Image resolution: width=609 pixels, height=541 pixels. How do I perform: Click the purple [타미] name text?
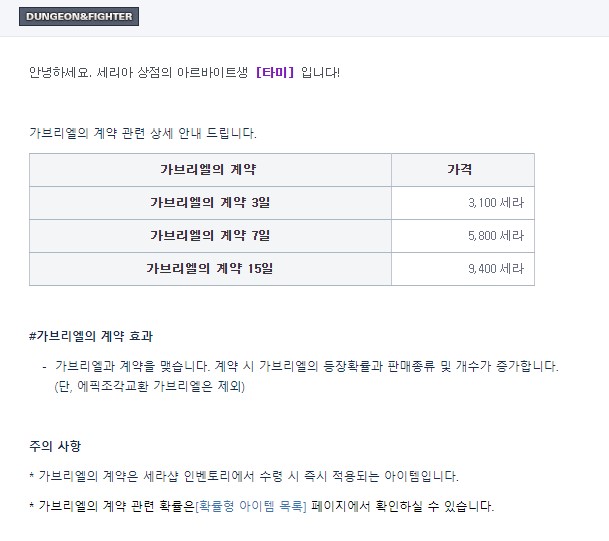[x=275, y=73]
